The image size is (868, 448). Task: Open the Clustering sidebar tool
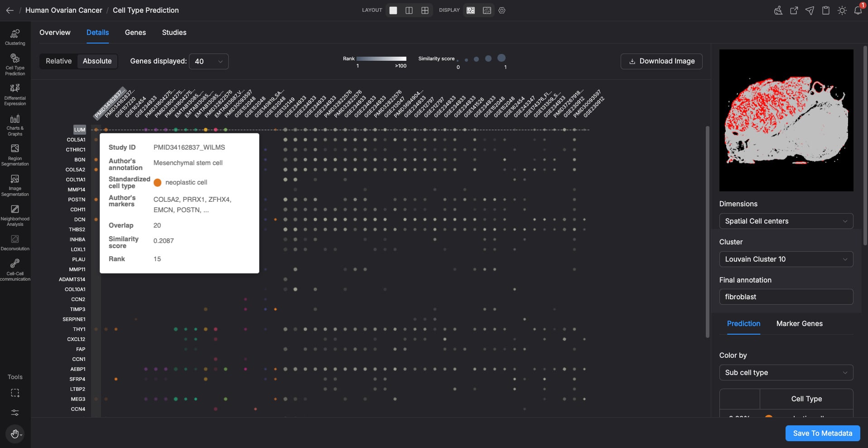pos(15,37)
